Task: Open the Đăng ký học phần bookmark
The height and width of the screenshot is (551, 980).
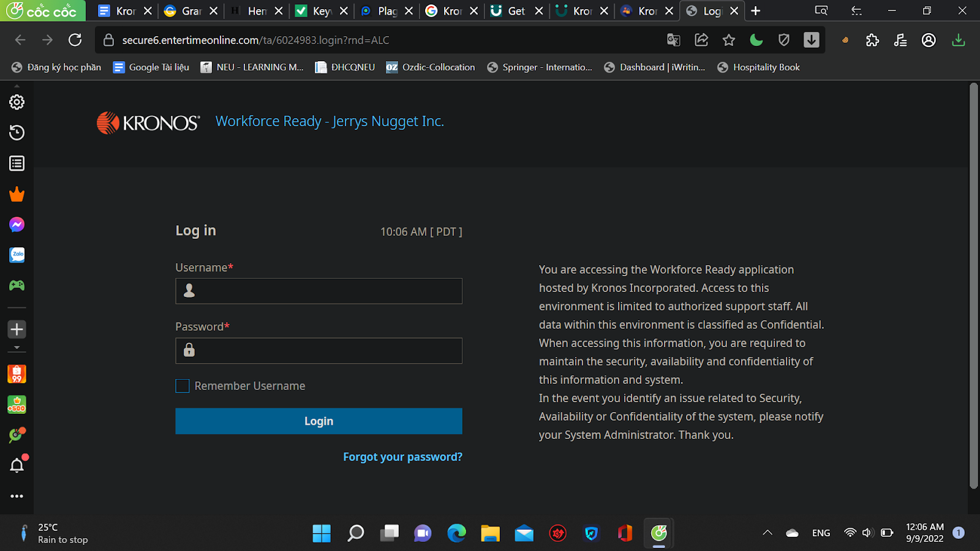Action: (x=56, y=67)
